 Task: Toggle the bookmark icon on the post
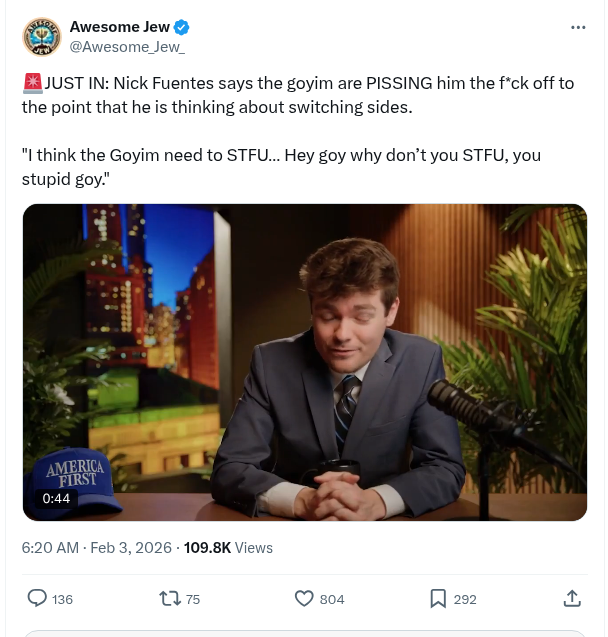point(438,598)
